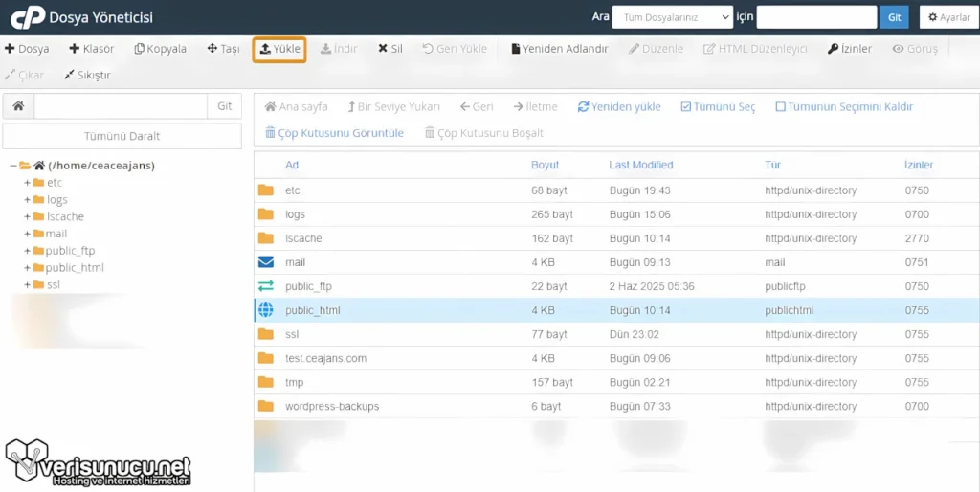Click the Sıkıştır compress icon

(70, 75)
